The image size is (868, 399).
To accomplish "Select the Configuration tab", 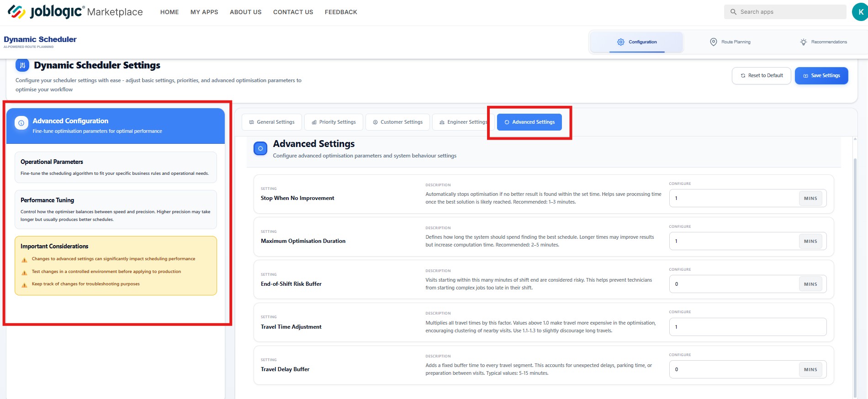I will (x=637, y=42).
